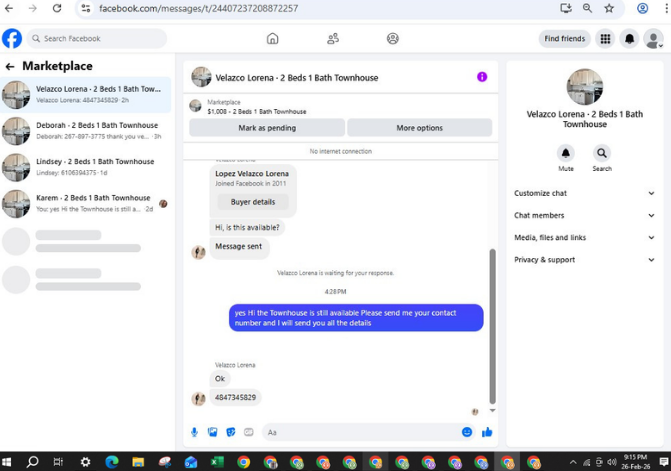
Task: Record a voice clip with microphone icon
Action: click(194, 432)
